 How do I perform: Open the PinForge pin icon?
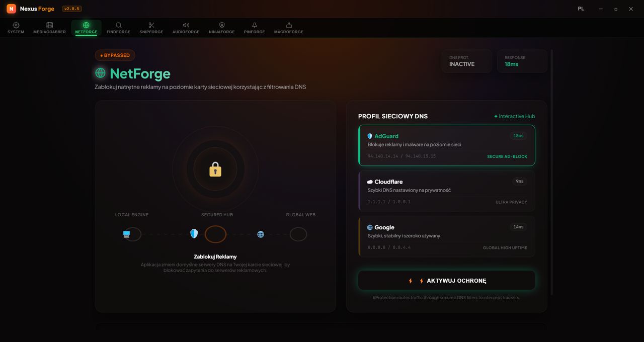tap(255, 25)
